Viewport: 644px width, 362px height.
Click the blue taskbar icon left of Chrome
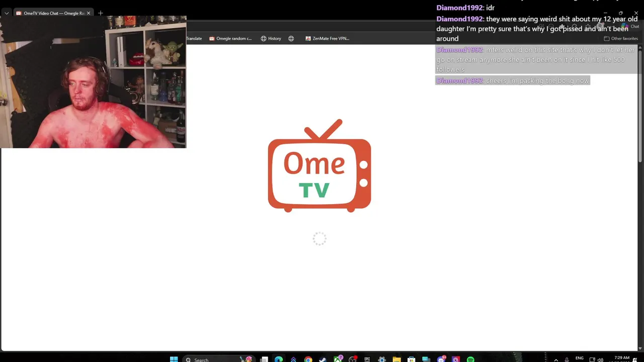coord(293,359)
